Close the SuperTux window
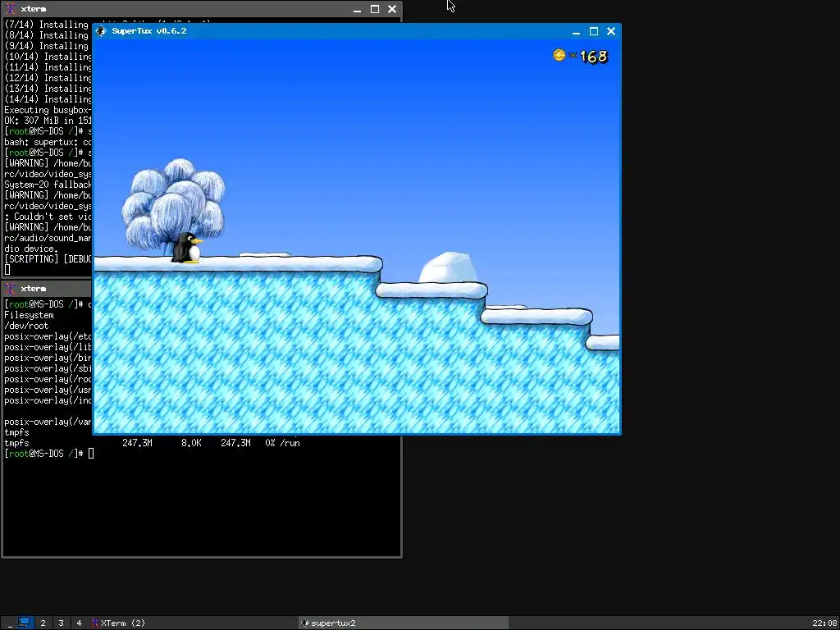The width and height of the screenshot is (840, 630). point(610,32)
